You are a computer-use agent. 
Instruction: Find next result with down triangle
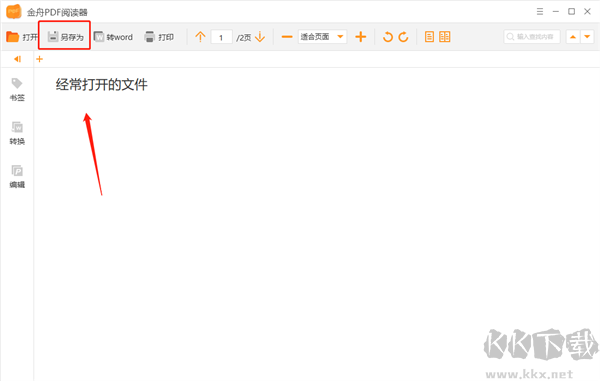pos(587,37)
